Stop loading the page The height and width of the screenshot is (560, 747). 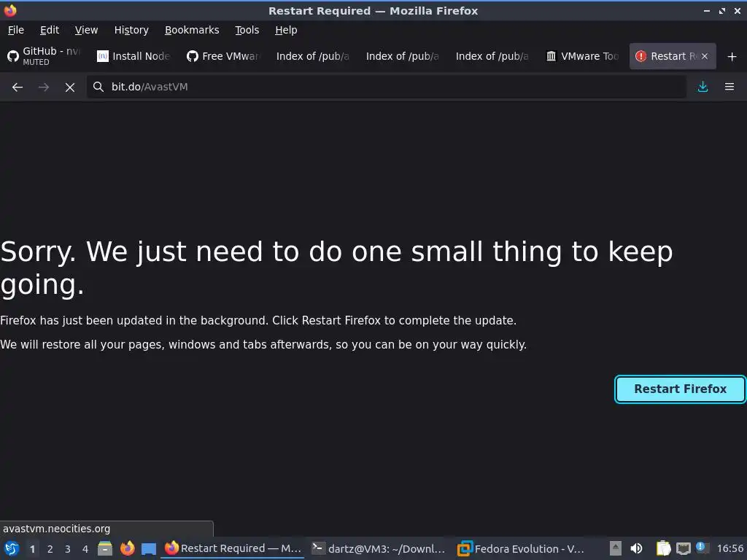[70, 87]
